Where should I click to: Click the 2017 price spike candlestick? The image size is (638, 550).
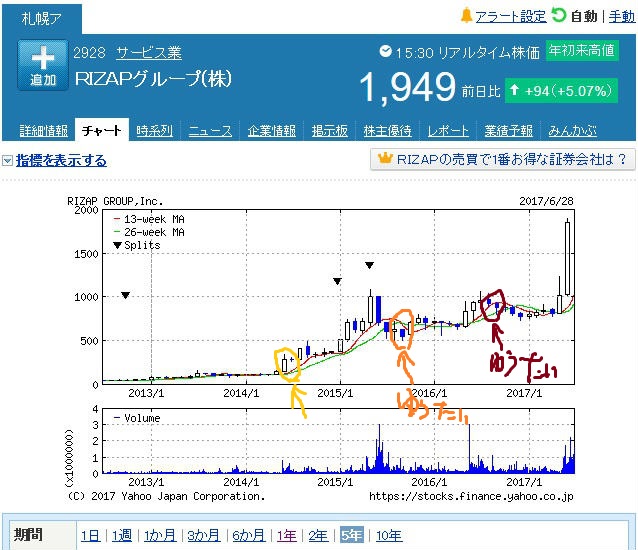click(x=568, y=257)
